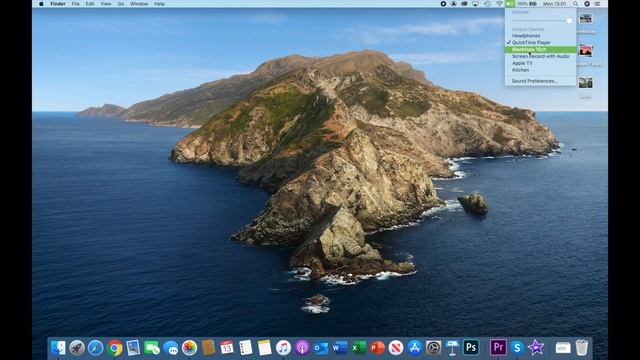
Task: Launch Podcasts from the Dock
Action: (x=302, y=348)
